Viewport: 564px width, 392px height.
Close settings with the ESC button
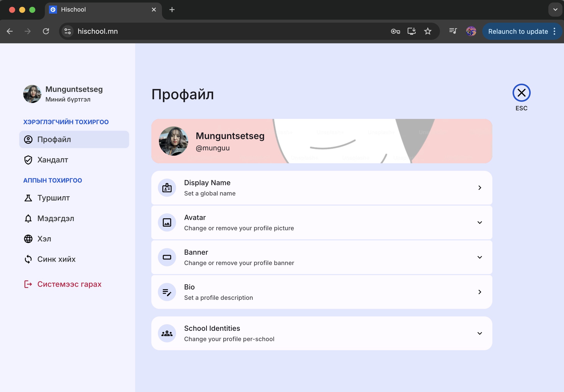(x=521, y=93)
